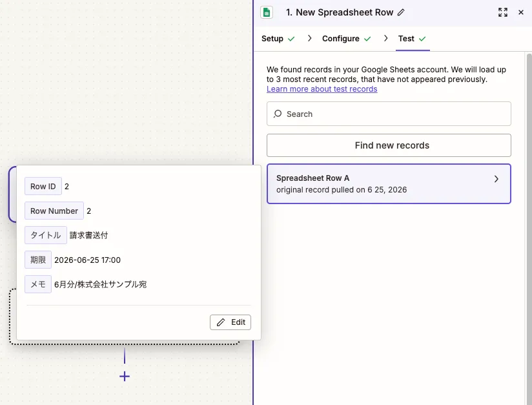Select the Spreadsheet Row A record
Screen dimensions: 532x405
pyautogui.click(x=389, y=183)
